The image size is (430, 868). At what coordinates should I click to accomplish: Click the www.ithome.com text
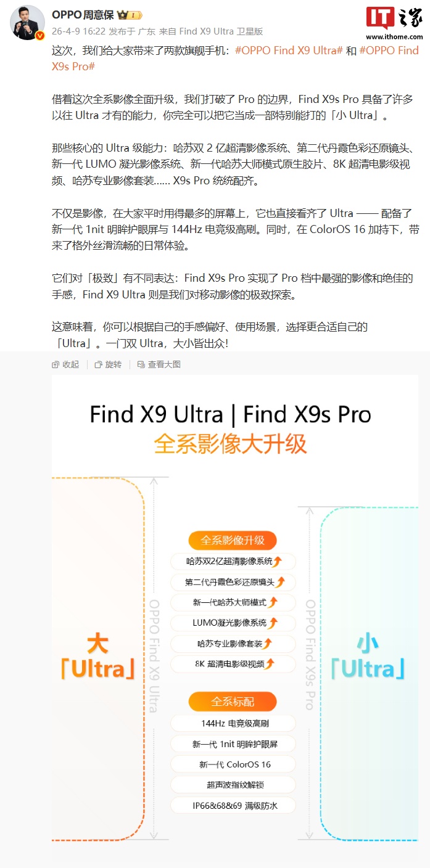tap(394, 37)
